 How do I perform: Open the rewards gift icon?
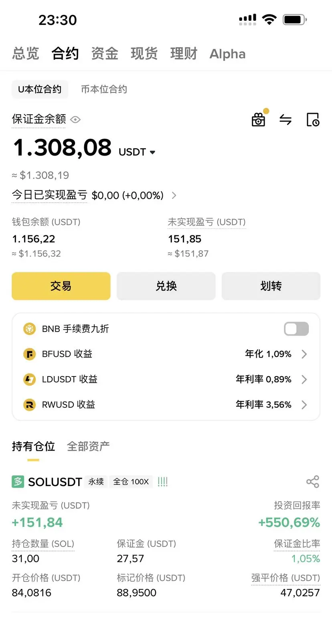pyautogui.click(x=258, y=119)
